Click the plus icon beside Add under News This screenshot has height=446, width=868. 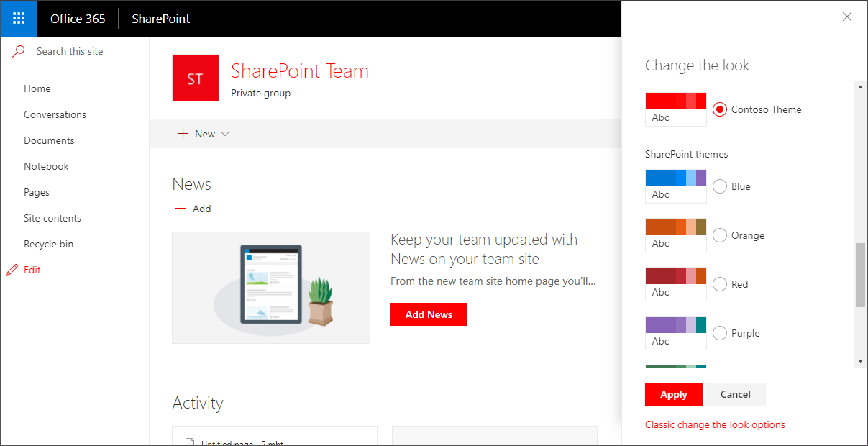coord(181,209)
